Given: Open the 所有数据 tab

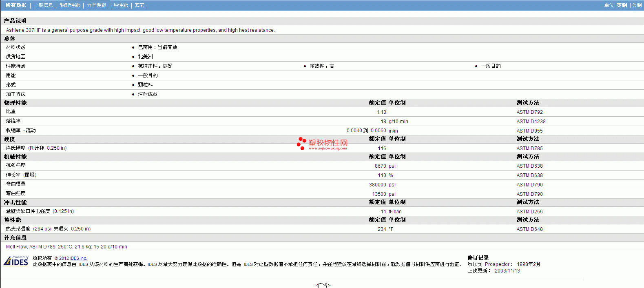Looking at the screenshot, I should point(16,5).
